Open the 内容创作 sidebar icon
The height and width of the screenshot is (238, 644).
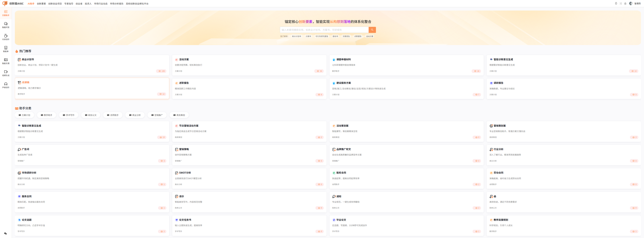6,37
